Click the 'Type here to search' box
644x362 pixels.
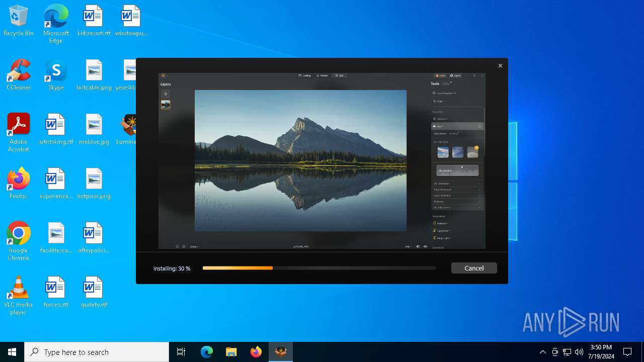(x=97, y=352)
